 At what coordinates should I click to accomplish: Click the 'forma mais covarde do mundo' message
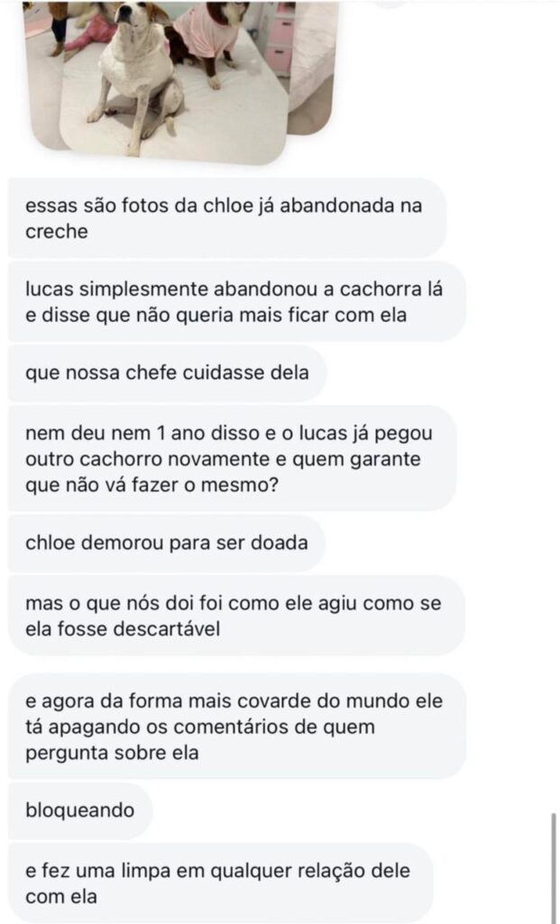(x=236, y=725)
